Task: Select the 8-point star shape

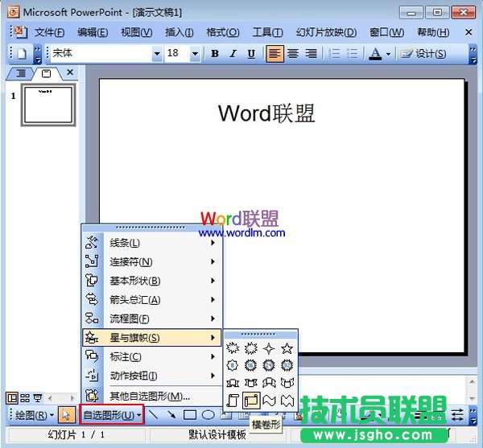Action: pyautogui.click(x=233, y=365)
